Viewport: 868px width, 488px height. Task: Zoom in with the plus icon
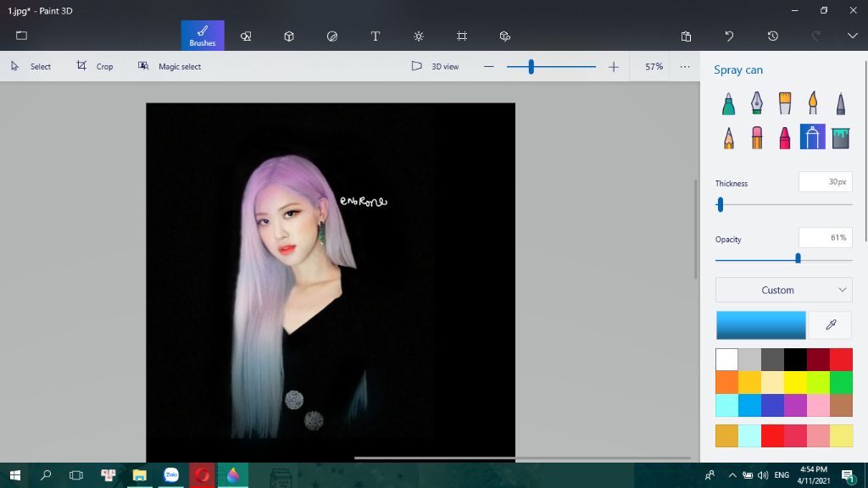click(x=614, y=67)
